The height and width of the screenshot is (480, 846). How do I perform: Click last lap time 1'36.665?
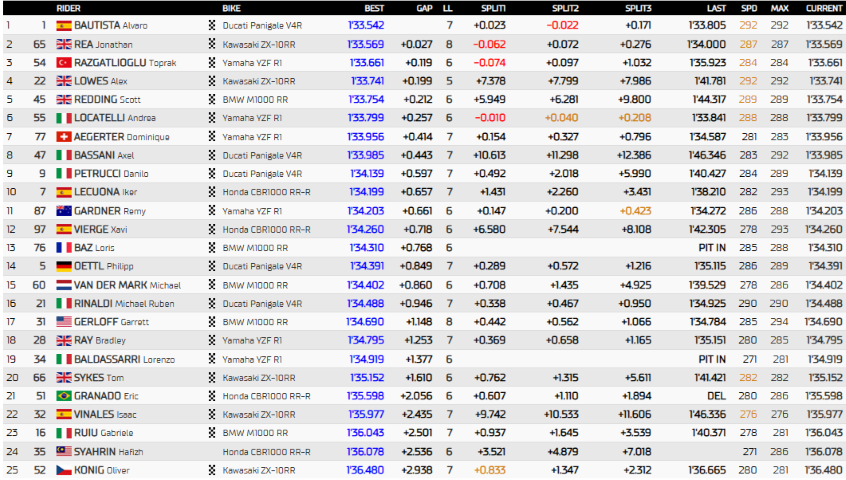[707, 470]
